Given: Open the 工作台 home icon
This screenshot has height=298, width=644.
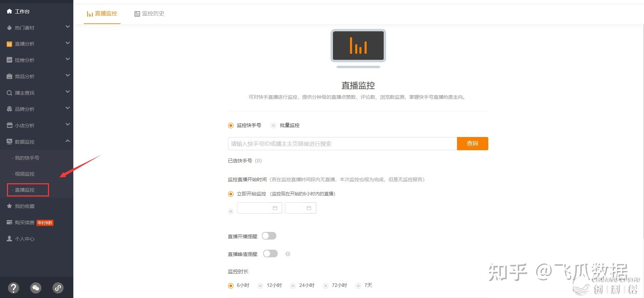Looking at the screenshot, I should 9,11.
